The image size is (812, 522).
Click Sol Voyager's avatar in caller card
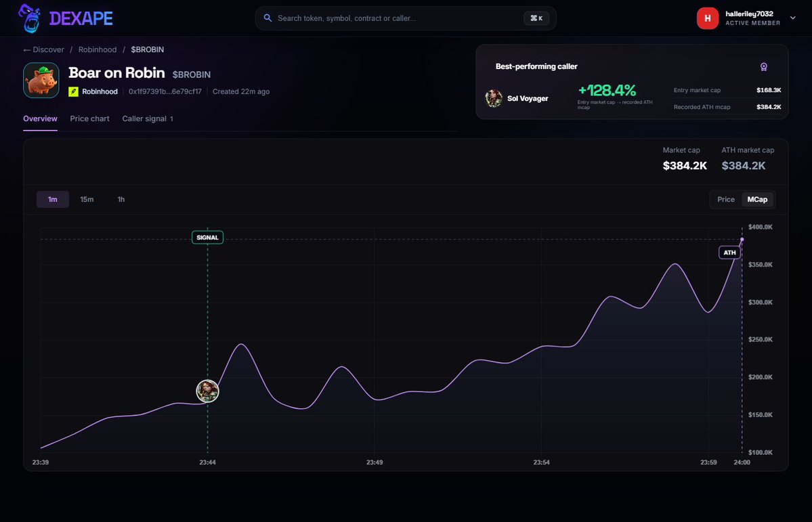(x=494, y=98)
